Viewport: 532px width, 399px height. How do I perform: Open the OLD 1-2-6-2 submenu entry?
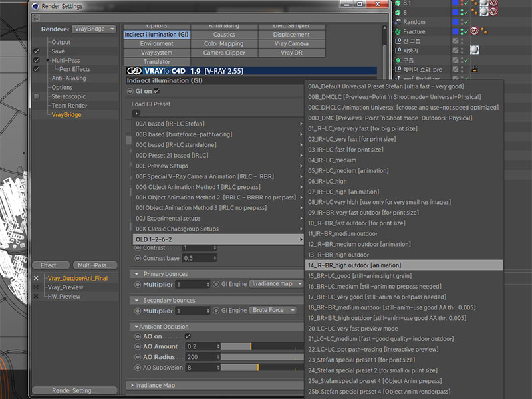click(x=218, y=239)
